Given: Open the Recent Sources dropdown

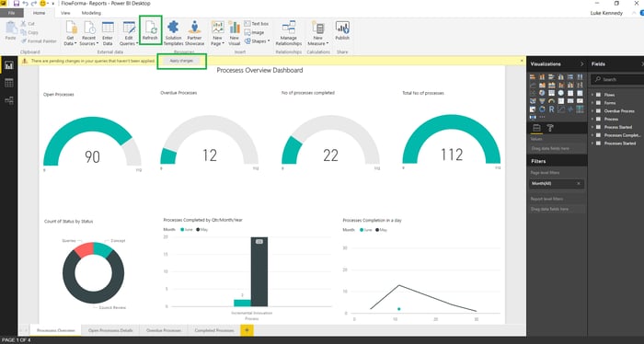Looking at the screenshot, I should coord(88,33).
